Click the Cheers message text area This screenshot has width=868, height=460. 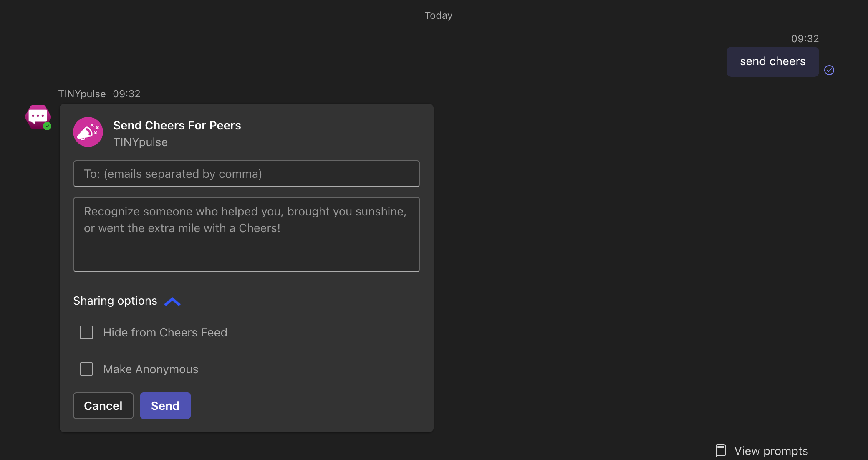[247, 235]
